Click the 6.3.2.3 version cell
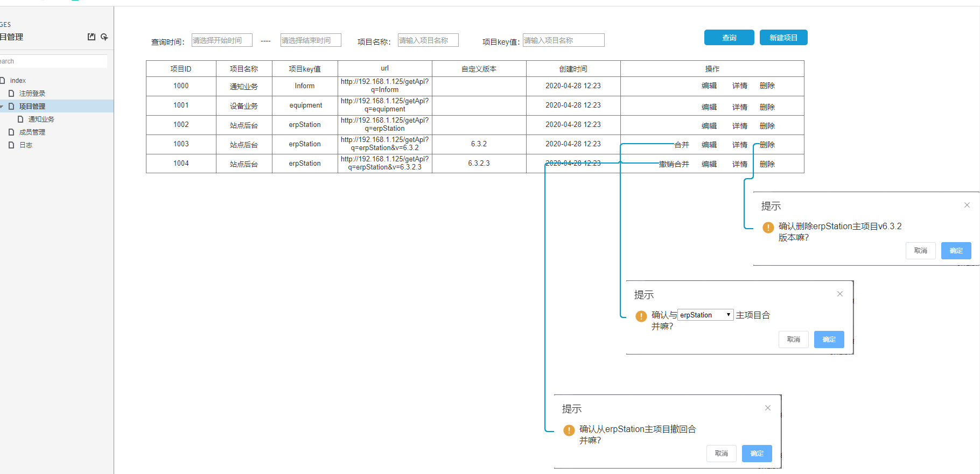980x474 pixels. (x=479, y=164)
